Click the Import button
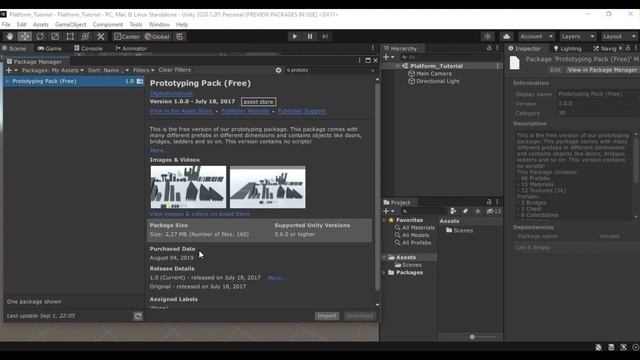The height and width of the screenshot is (360, 640). pyautogui.click(x=327, y=316)
